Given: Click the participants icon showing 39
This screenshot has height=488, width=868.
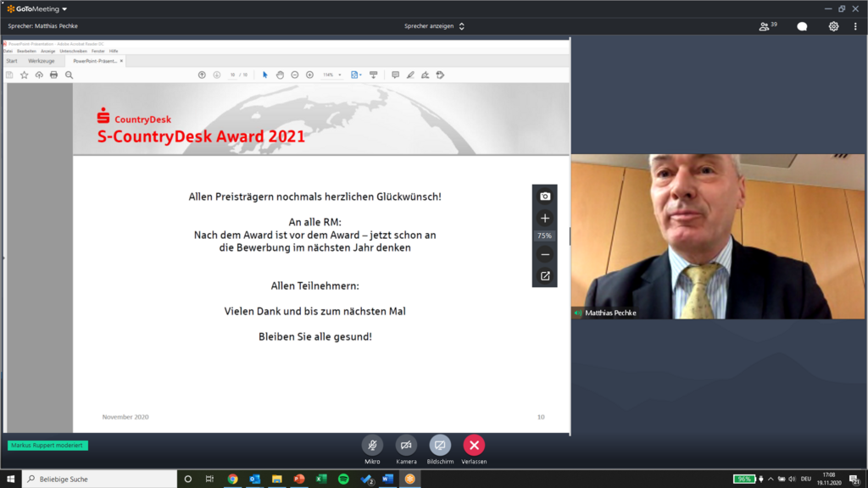Looking at the screenshot, I should 768,26.
